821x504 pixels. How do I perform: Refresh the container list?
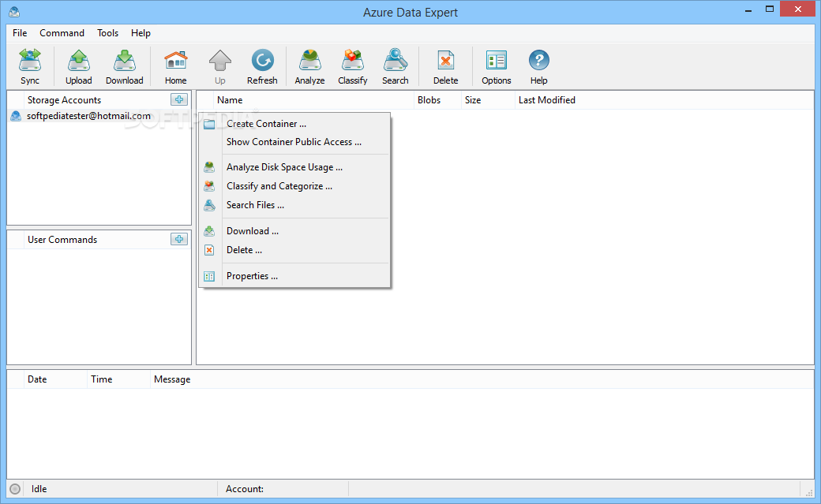pyautogui.click(x=262, y=66)
